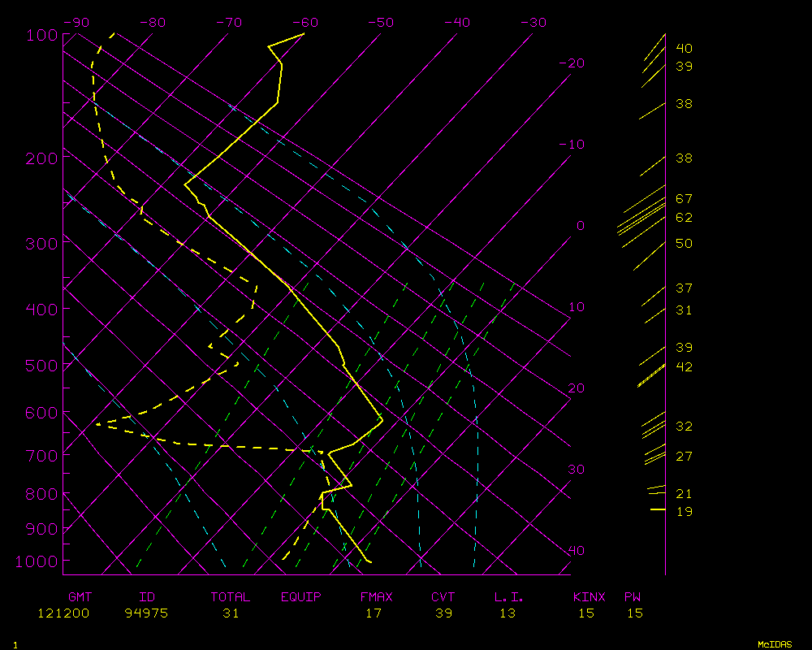The height and width of the screenshot is (650, 812).
Task: Select the value 17 under FMAX
Action: tap(373, 613)
